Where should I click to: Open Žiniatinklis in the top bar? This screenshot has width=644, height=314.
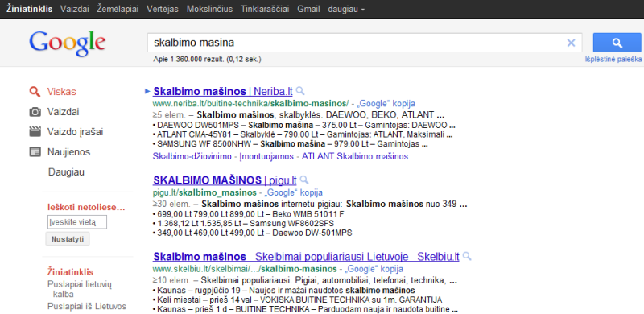(29, 9)
